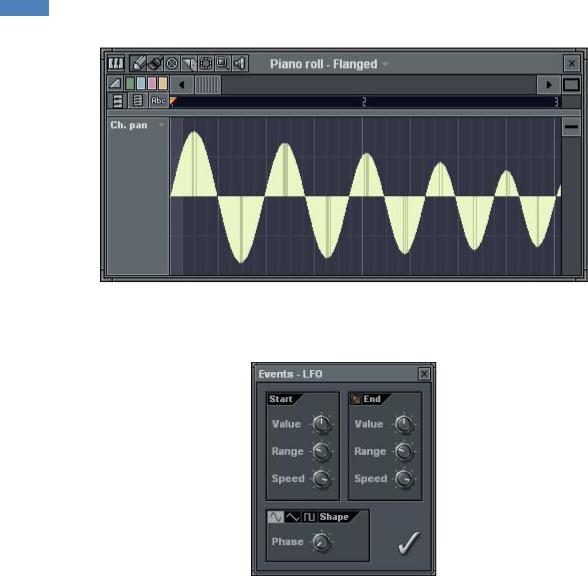Accept LFO settings with the checkmark

tap(409, 542)
